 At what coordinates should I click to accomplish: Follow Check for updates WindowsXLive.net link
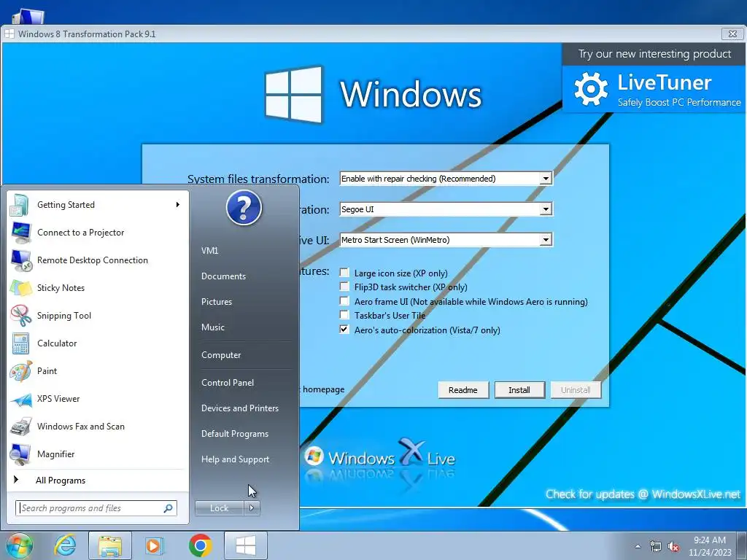(x=643, y=494)
